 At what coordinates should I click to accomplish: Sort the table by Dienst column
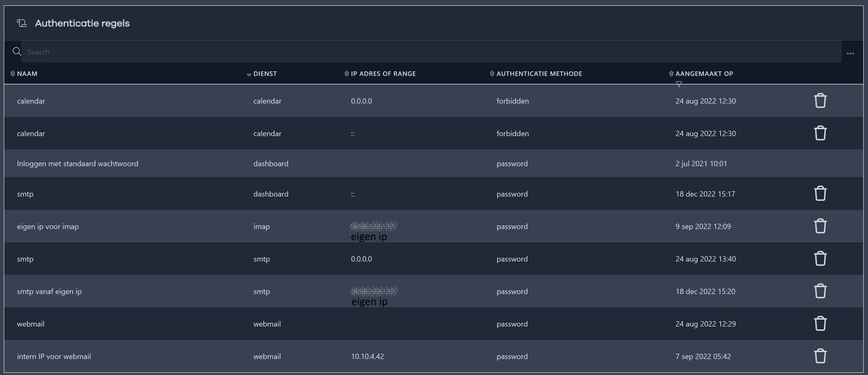tap(264, 74)
